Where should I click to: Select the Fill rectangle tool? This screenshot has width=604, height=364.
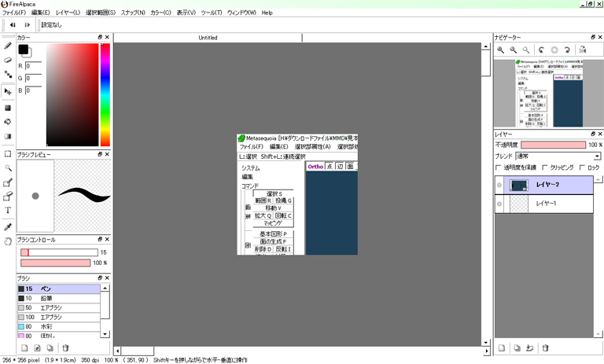(x=8, y=108)
